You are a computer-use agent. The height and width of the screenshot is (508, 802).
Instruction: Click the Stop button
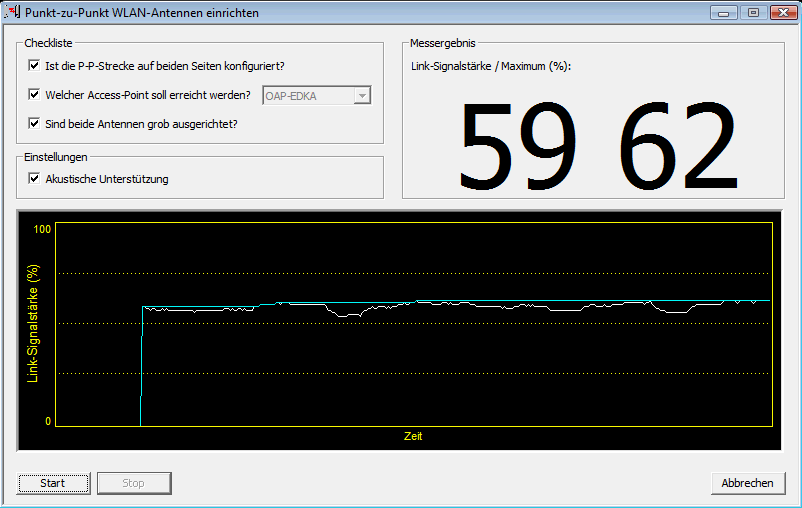133,483
